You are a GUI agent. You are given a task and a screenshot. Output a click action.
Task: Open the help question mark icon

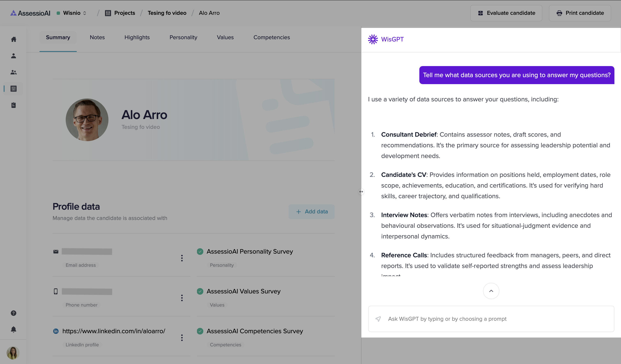tap(14, 313)
